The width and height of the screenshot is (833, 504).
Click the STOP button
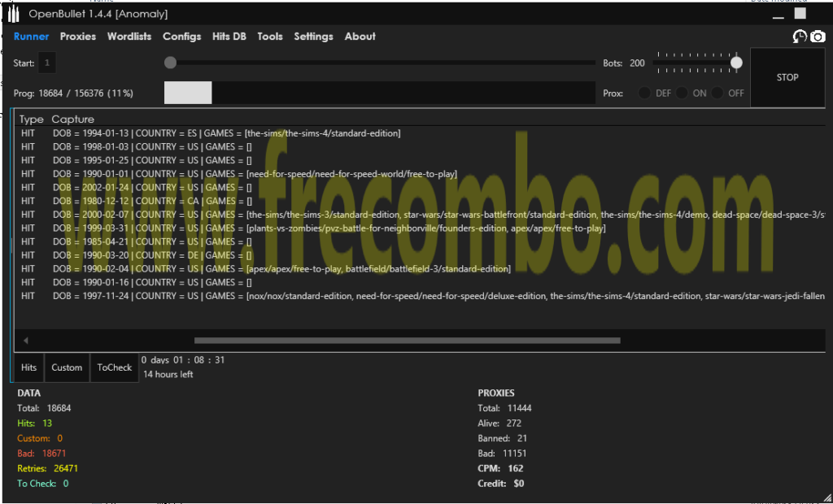pos(787,77)
